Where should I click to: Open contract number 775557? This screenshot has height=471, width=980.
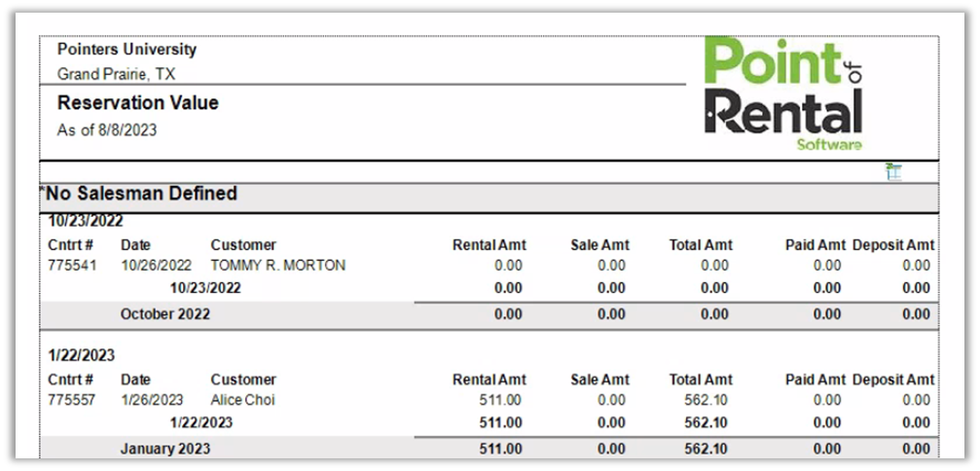pos(72,399)
